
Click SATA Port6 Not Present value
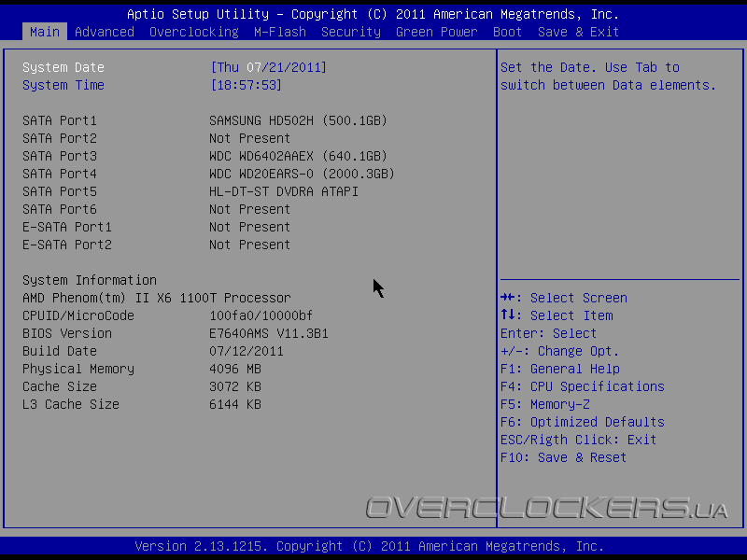coord(249,209)
